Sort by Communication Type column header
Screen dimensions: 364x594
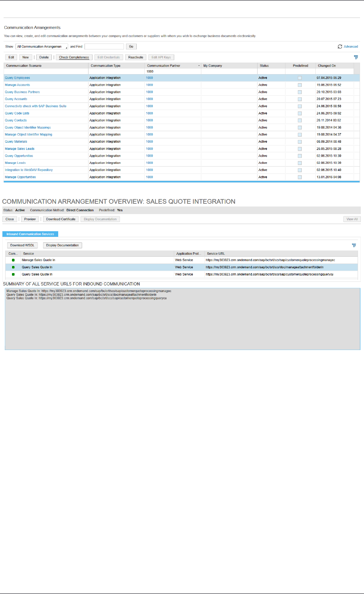click(116, 65)
